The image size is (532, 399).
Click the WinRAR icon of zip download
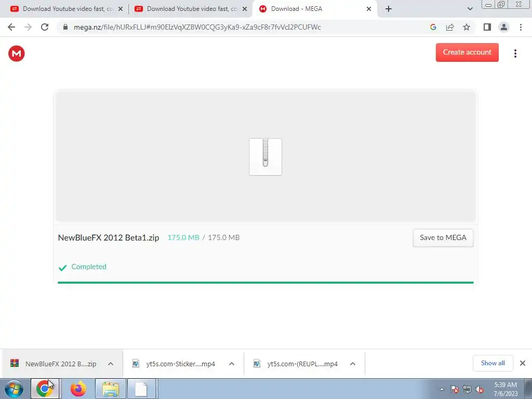point(14,363)
